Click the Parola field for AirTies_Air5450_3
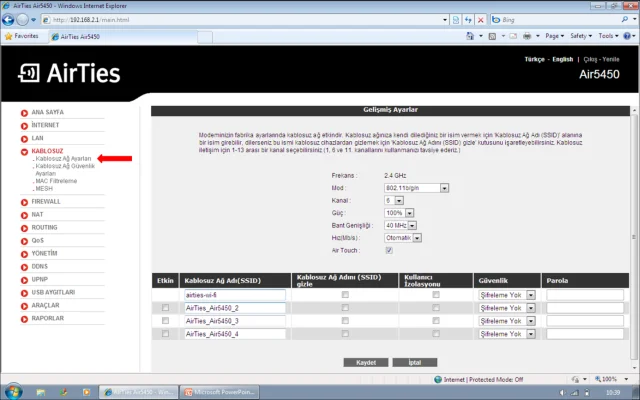 tap(585, 321)
